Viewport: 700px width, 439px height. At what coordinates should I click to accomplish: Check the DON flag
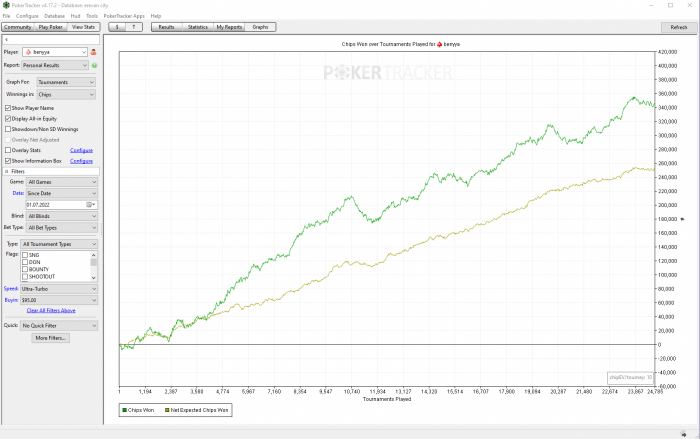point(25,262)
